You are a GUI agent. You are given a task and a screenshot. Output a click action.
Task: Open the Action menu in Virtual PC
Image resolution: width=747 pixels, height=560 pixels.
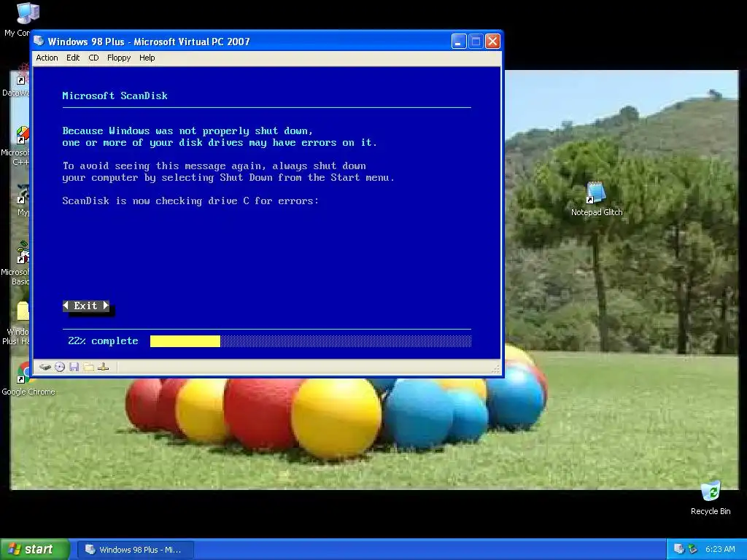coord(47,58)
